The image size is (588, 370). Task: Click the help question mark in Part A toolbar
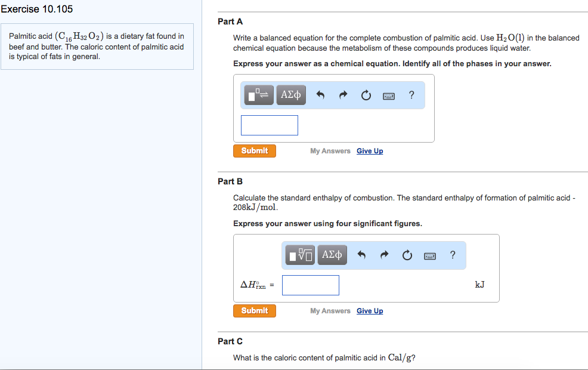(x=411, y=94)
